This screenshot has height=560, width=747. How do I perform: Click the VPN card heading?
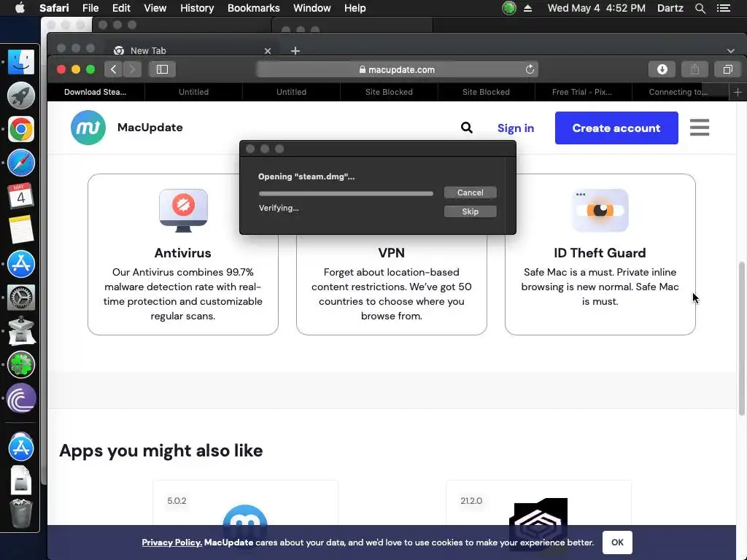392,253
